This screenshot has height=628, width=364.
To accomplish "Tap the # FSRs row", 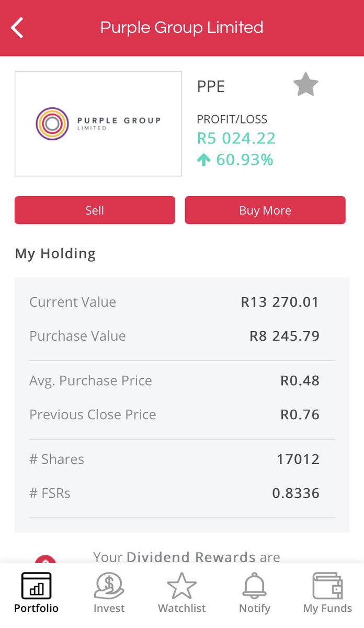I will [181, 493].
